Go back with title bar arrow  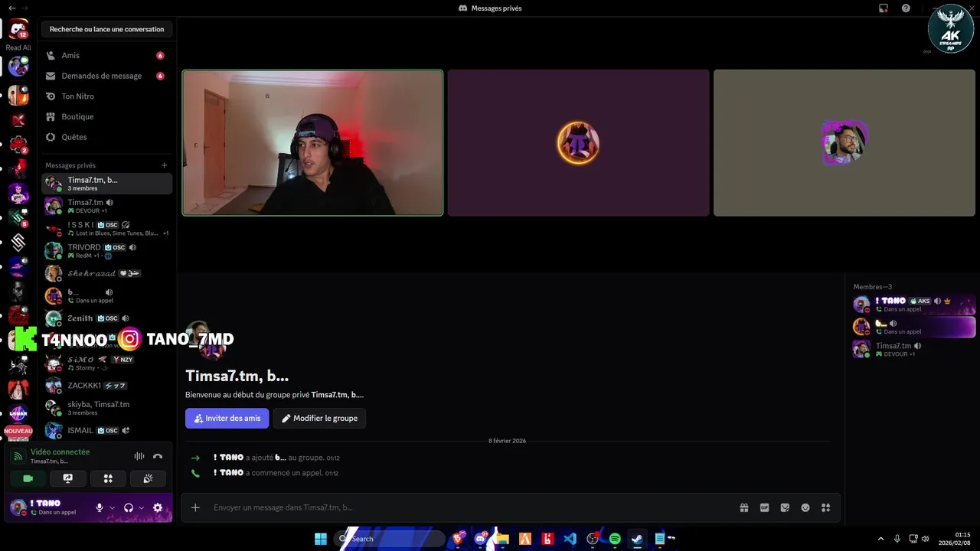click(11, 8)
